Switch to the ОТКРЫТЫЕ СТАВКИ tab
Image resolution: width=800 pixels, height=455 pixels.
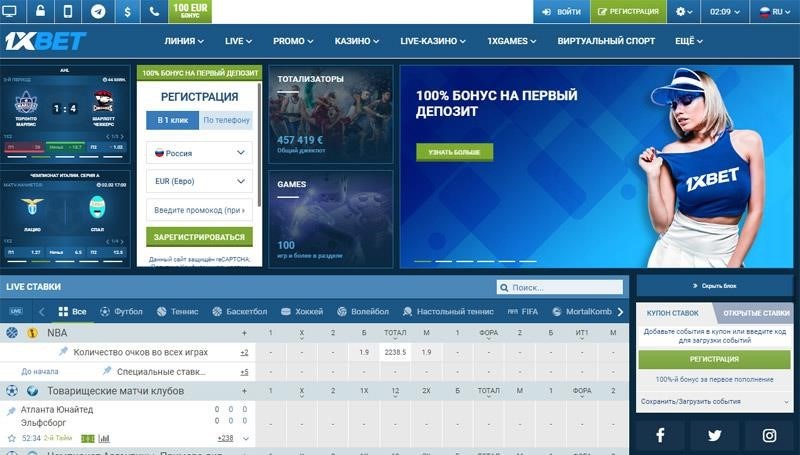756,313
